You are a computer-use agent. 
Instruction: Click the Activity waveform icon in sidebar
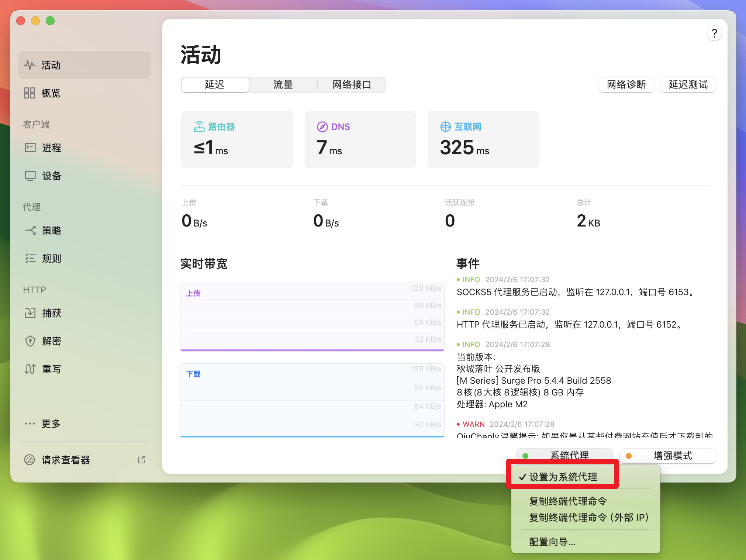(x=30, y=65)
